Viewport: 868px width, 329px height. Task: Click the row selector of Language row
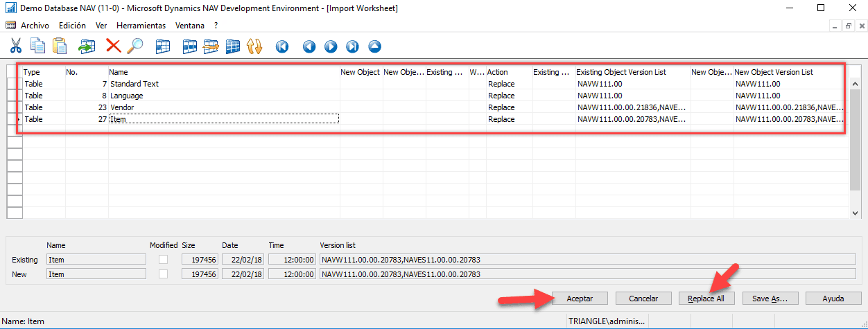click(x=14, y=96)
